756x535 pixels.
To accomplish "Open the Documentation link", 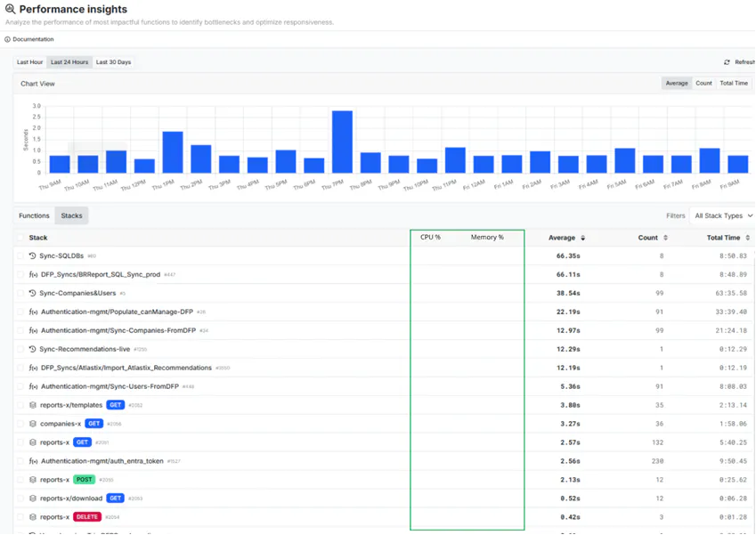I will click(x=33, y=39).
